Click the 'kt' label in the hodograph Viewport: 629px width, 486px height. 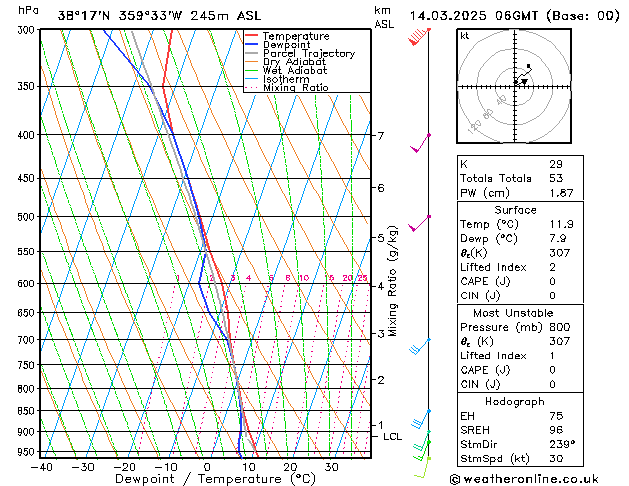[465, 35]
